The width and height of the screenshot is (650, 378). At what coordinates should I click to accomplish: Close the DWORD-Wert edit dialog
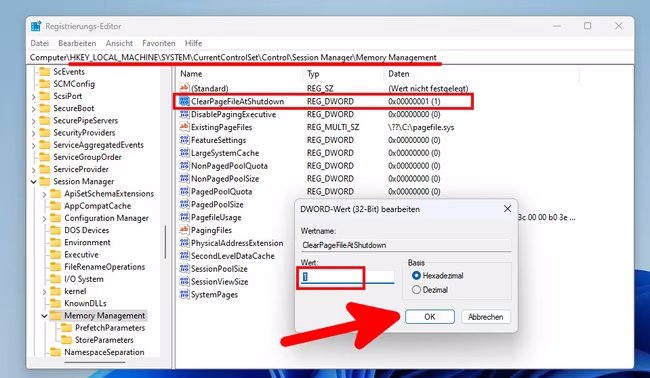pyautogui.click(x=507, y=209)
